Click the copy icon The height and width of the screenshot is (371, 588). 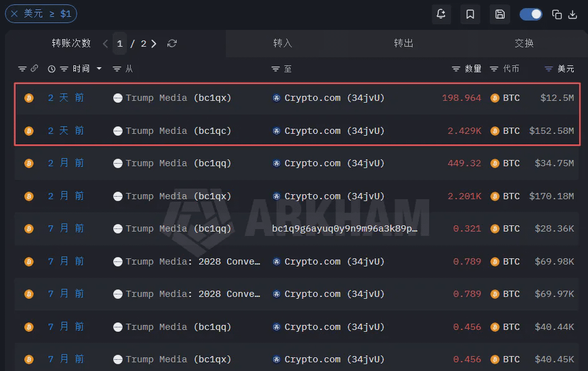pos(557,15)
